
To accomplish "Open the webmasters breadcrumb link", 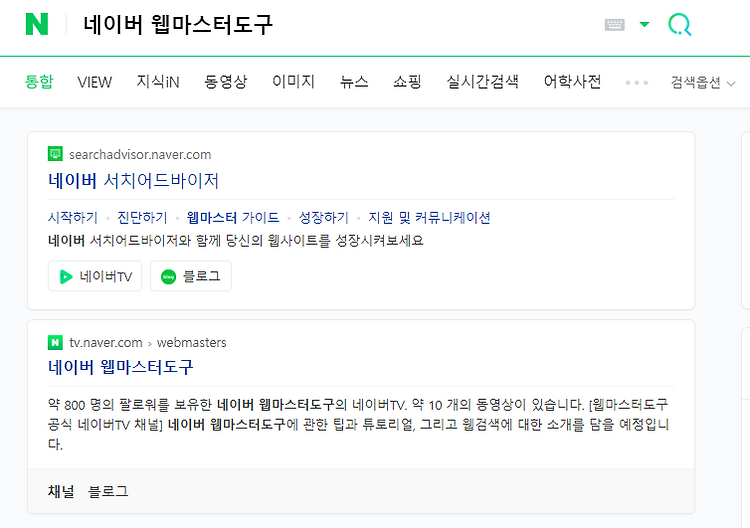I will pos(191,342).
